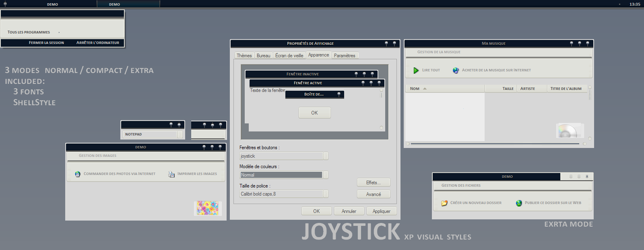Click the system tray icon beside the clock
Viewport: 644px width, 250px height.
coord(619,4)
